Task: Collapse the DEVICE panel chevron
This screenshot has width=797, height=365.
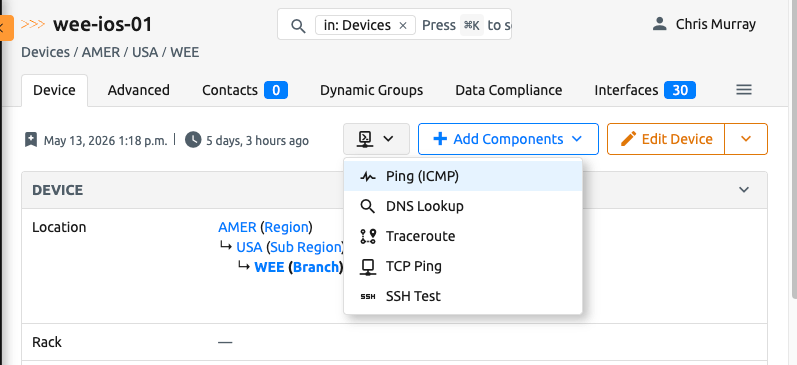Action: pos(744,190)
